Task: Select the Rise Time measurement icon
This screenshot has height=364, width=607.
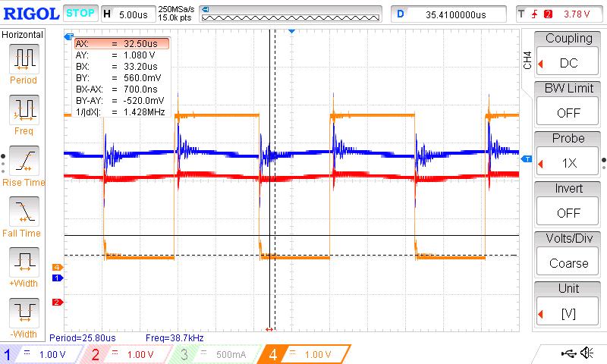Action: click(x=24, y=161)
